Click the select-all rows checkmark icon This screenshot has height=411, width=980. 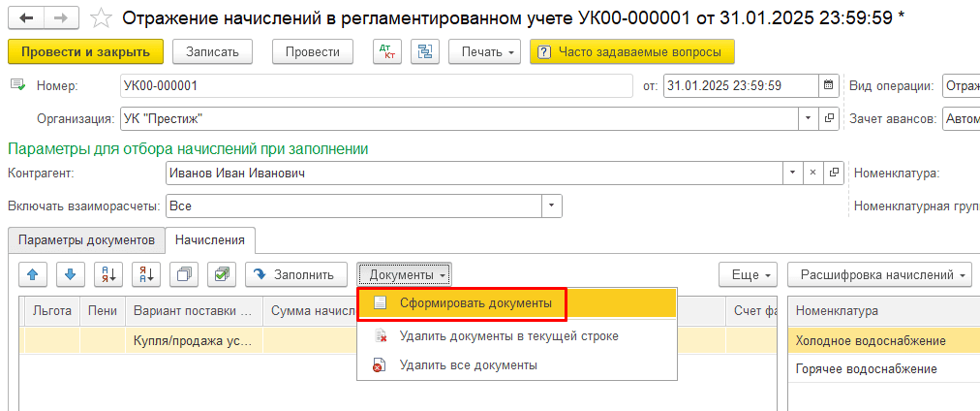tap(221, 275)
